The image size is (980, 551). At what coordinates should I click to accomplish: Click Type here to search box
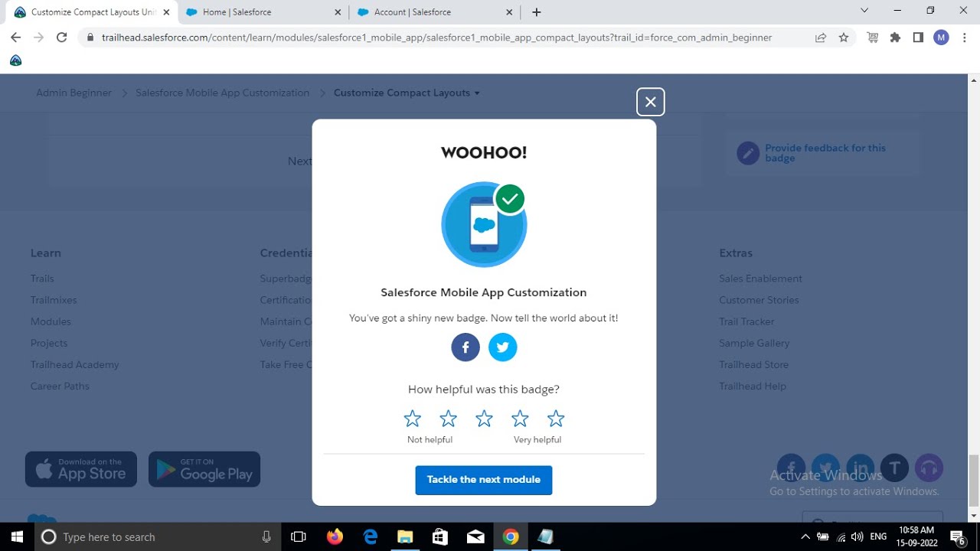tap(158, 537)
